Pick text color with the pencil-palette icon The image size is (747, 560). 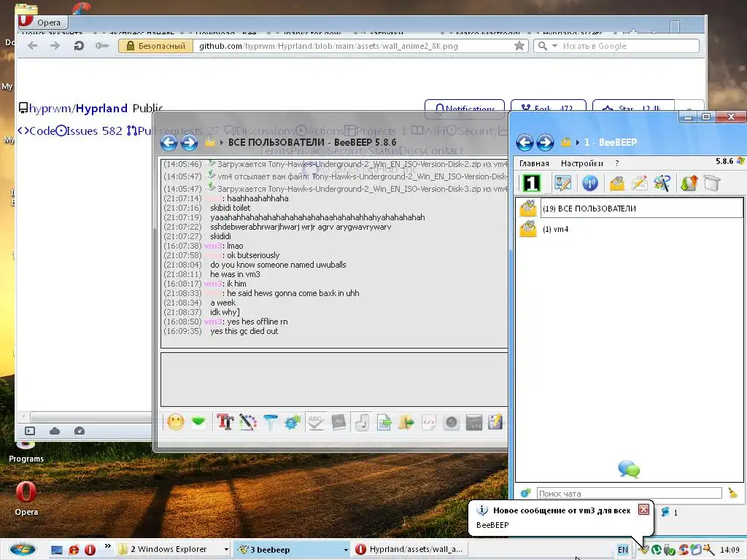point(248,422)
